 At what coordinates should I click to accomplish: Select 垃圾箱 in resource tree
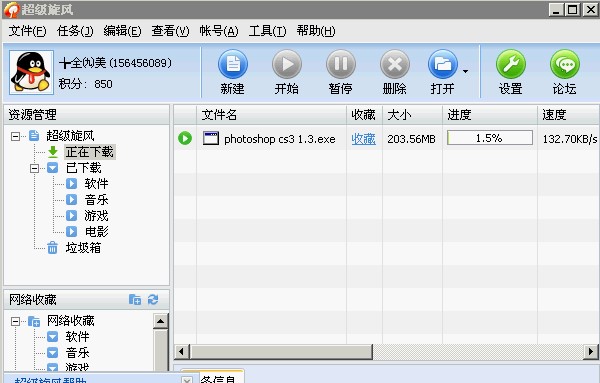point(83,248)
